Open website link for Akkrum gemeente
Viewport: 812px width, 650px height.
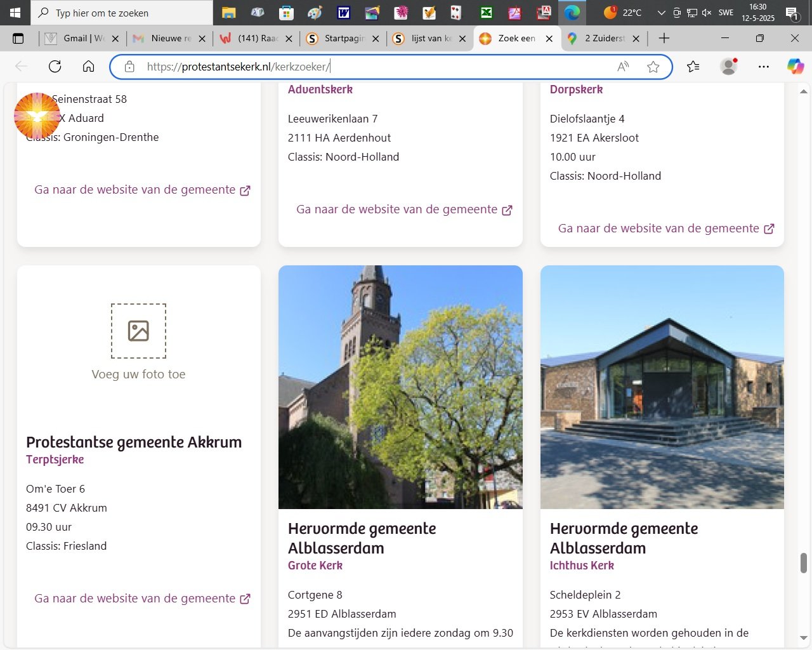click(142, 599)
